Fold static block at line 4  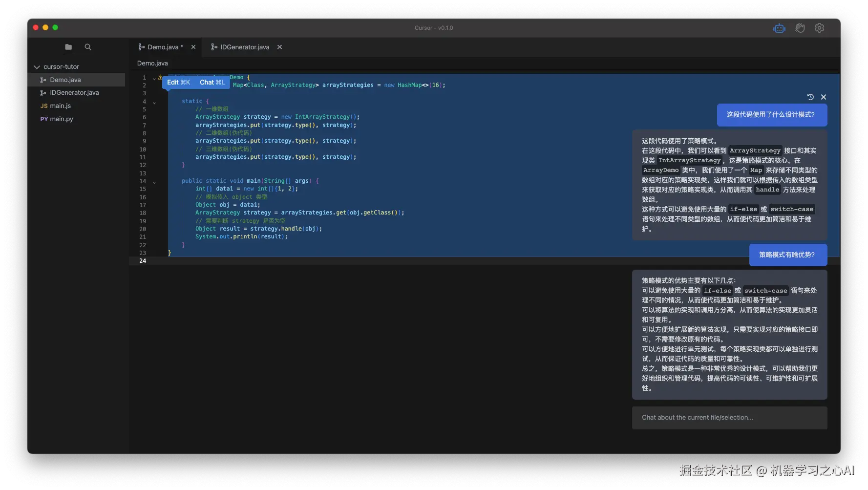coord(154,103)
